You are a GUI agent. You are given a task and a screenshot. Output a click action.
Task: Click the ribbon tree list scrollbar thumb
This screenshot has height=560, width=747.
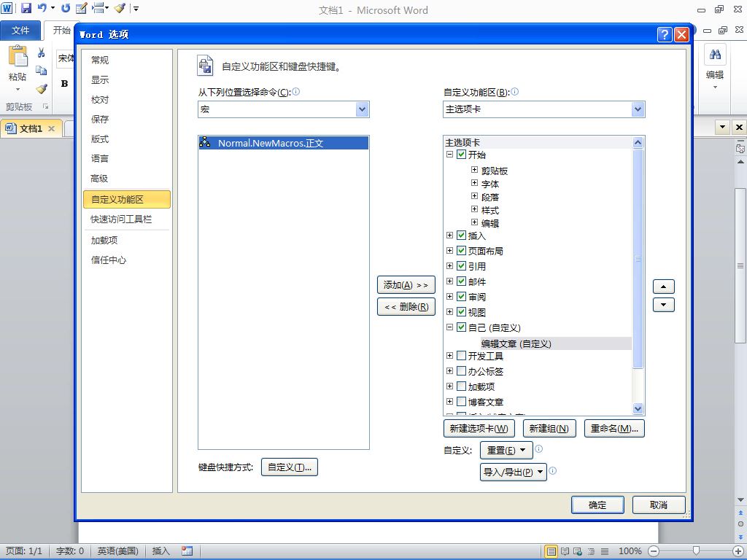tap(638, 259)
